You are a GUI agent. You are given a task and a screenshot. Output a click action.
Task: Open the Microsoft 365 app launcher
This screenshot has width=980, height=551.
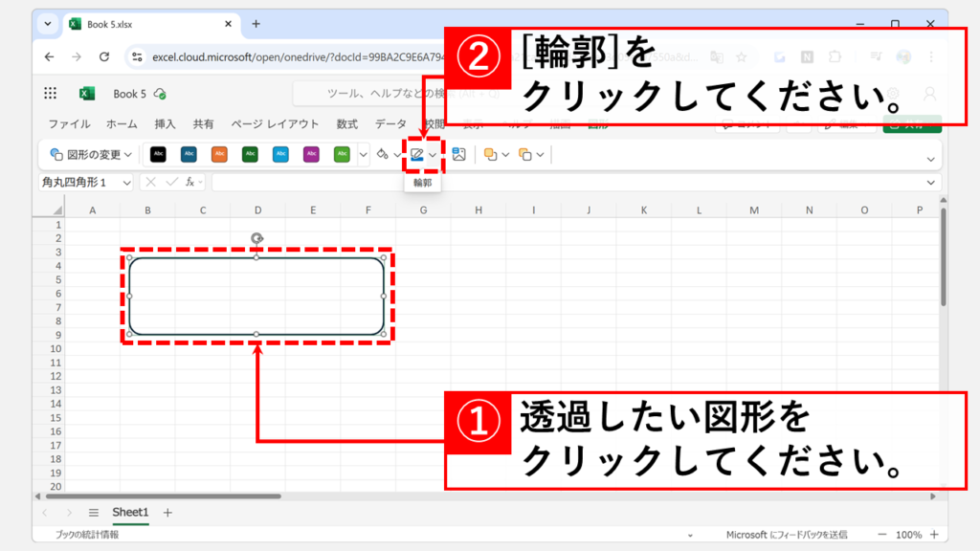click(50, 93)
